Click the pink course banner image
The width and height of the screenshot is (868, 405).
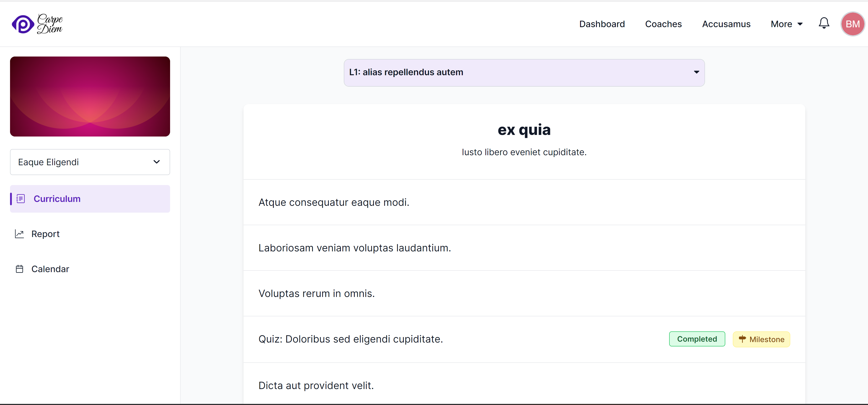(90, 96)
